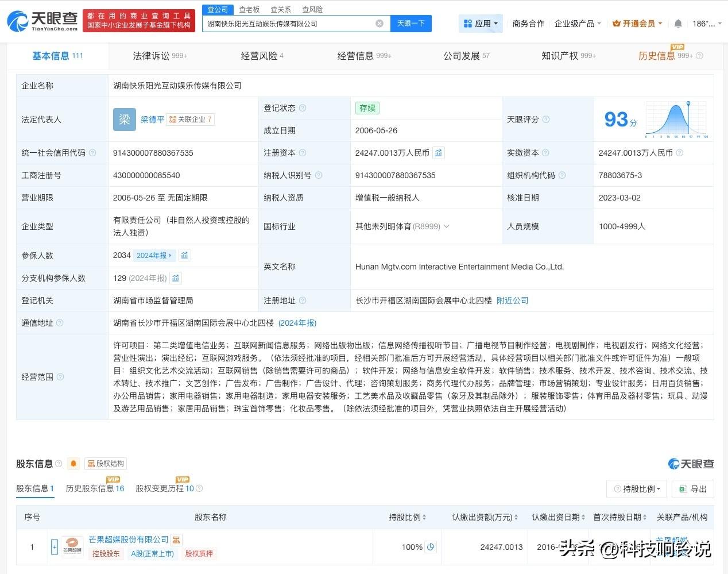Open the 2024年报 year selector

[x=154, y=255]
